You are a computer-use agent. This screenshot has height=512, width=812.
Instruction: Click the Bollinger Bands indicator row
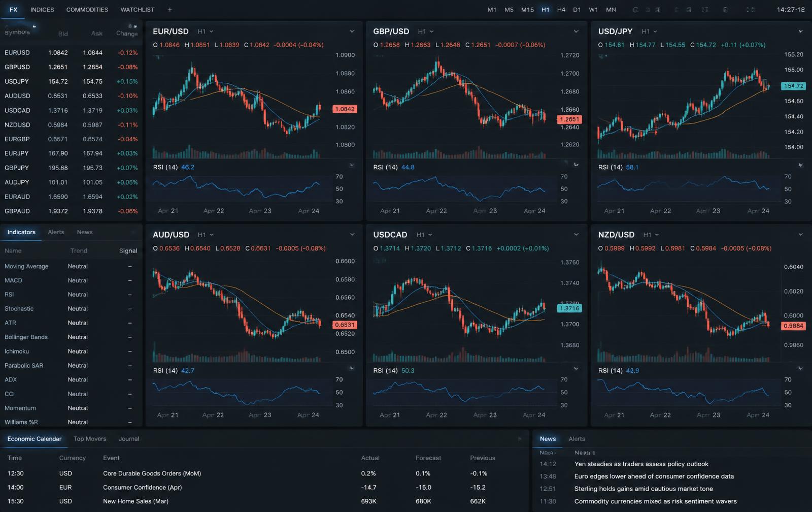tap(71, 337)
